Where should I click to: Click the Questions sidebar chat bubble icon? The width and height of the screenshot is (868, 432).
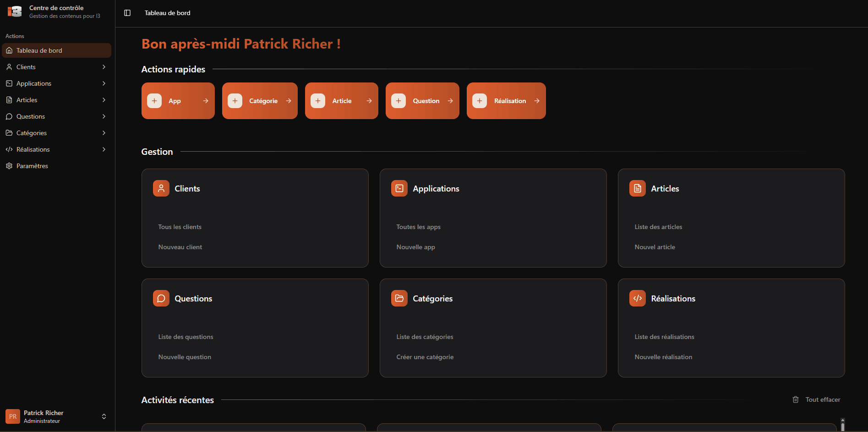[x=9, y=116]
